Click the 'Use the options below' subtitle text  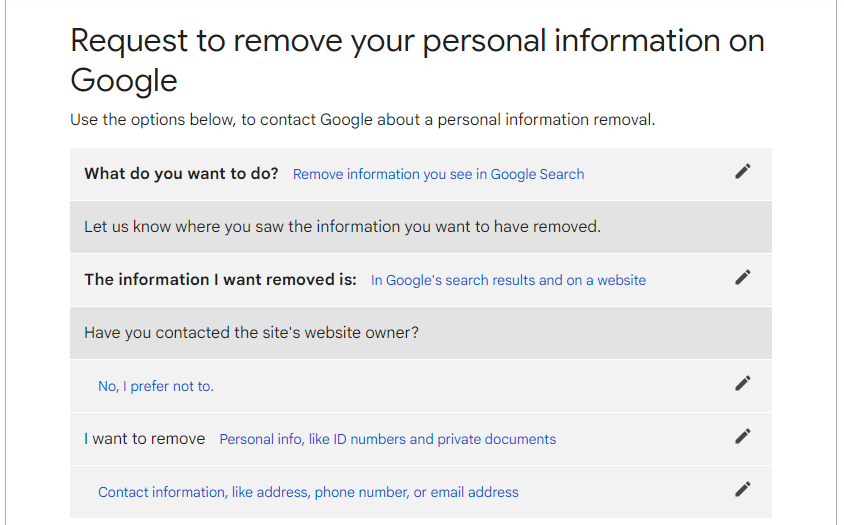click(x=362, y=120)
